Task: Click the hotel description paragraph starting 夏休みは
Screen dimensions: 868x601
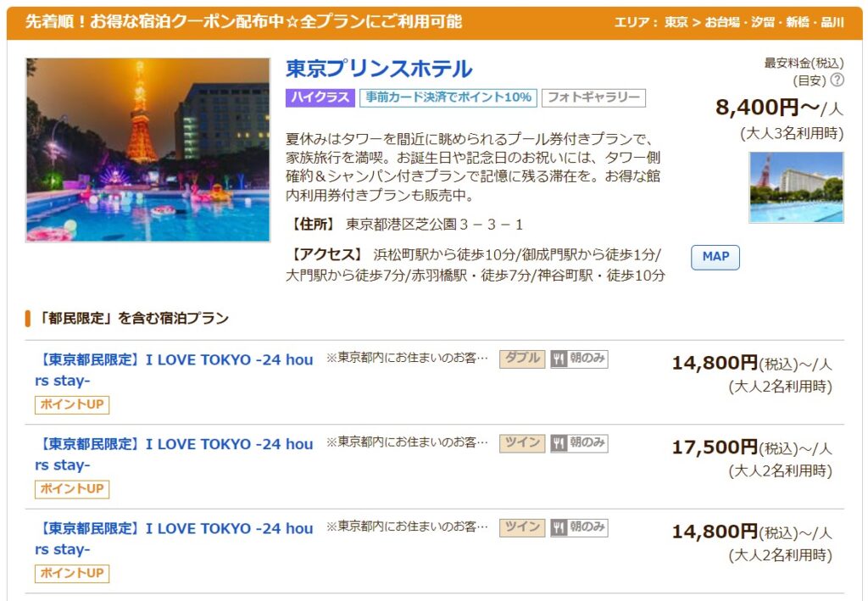Action: [x=473, y=167]
